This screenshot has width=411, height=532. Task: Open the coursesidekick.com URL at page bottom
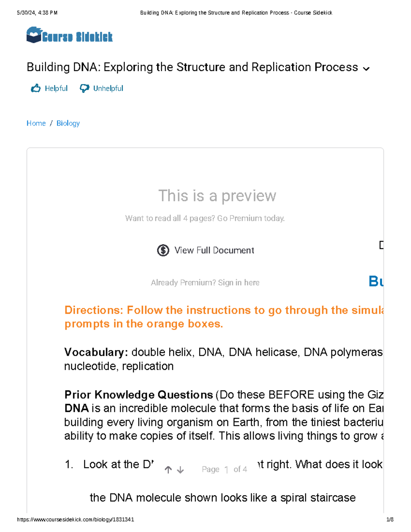coord(76,520)
